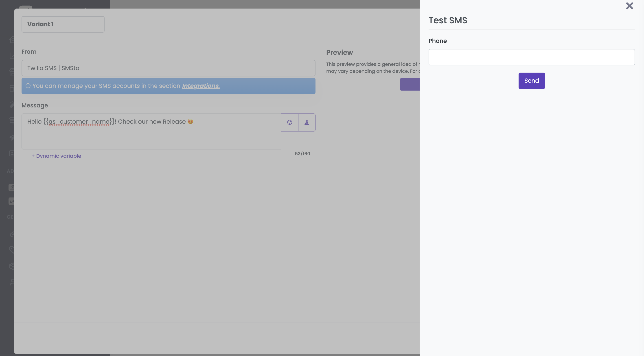The height and width of the screenshot is (356, 644).
Task: Add a Dynamic variable
Action: tap(56, 156)
